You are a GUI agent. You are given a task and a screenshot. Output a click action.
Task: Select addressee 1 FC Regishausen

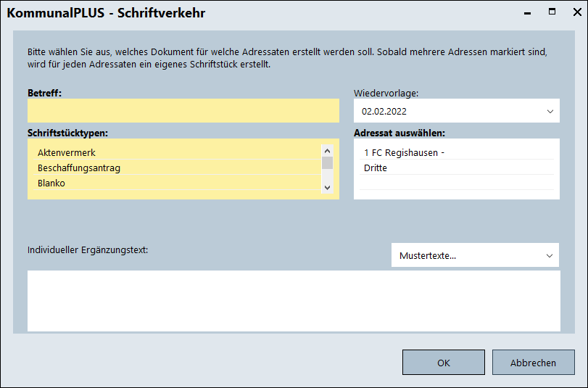pos(404,153)
